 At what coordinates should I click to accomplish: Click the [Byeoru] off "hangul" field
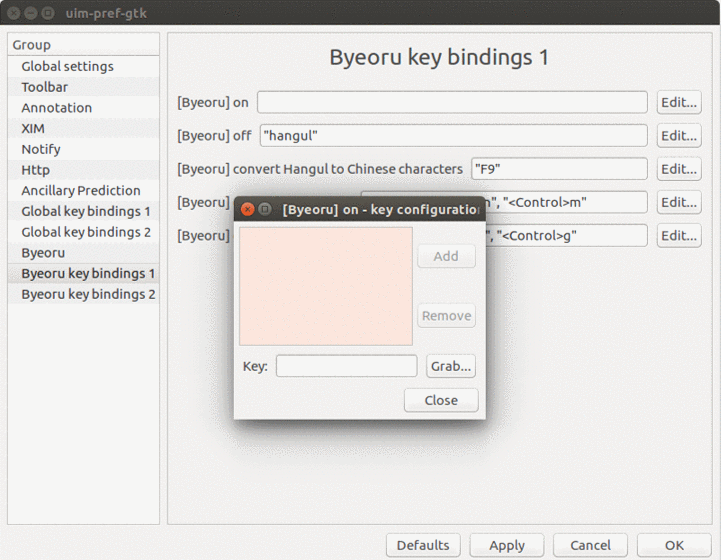click(x=453, y=135)
